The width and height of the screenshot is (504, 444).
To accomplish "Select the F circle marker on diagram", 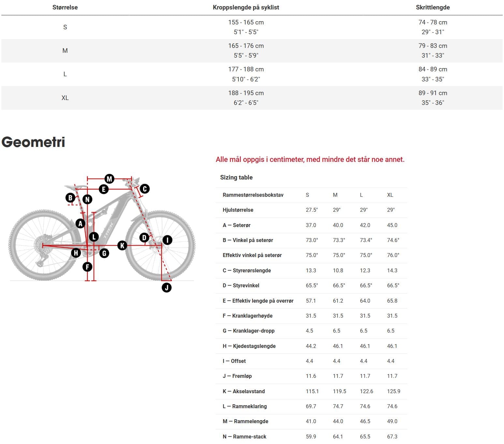I will (x=87, y=267).
